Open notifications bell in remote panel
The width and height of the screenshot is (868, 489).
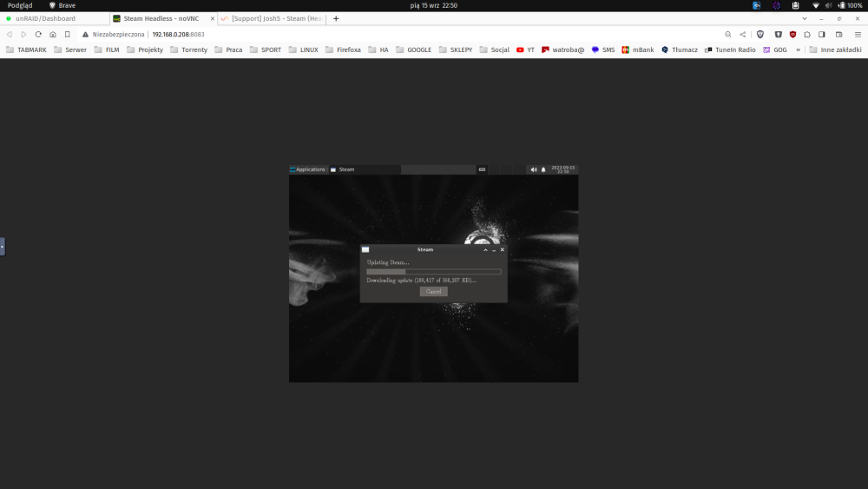point(543,169)
